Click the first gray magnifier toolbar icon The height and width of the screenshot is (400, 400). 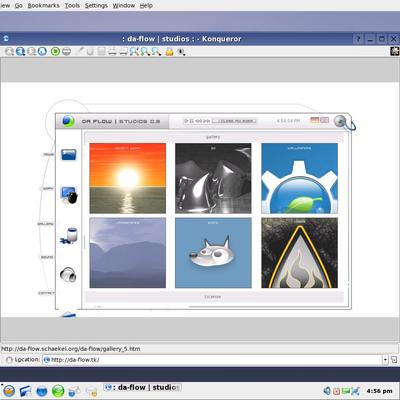click(x=9, y=51)
